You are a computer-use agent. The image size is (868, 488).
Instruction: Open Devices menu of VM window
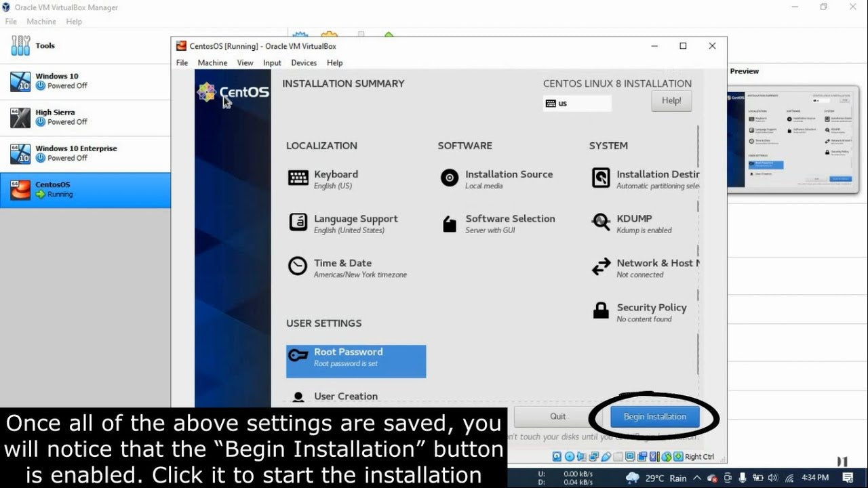304,62
